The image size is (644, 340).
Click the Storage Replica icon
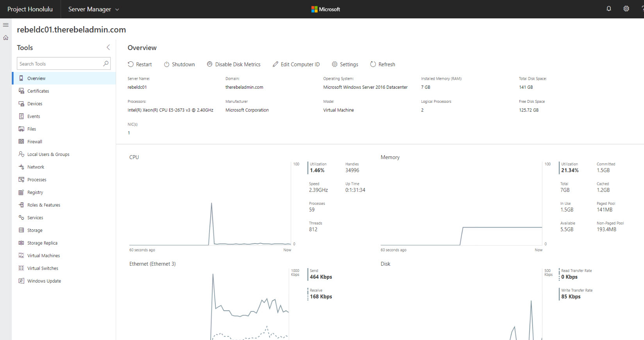[21, 243]
